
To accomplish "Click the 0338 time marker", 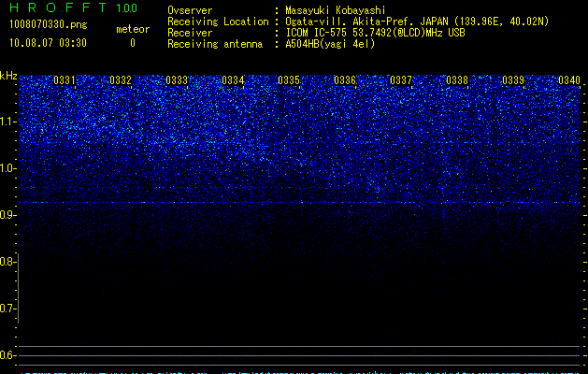I will click(x=457, y=80).
